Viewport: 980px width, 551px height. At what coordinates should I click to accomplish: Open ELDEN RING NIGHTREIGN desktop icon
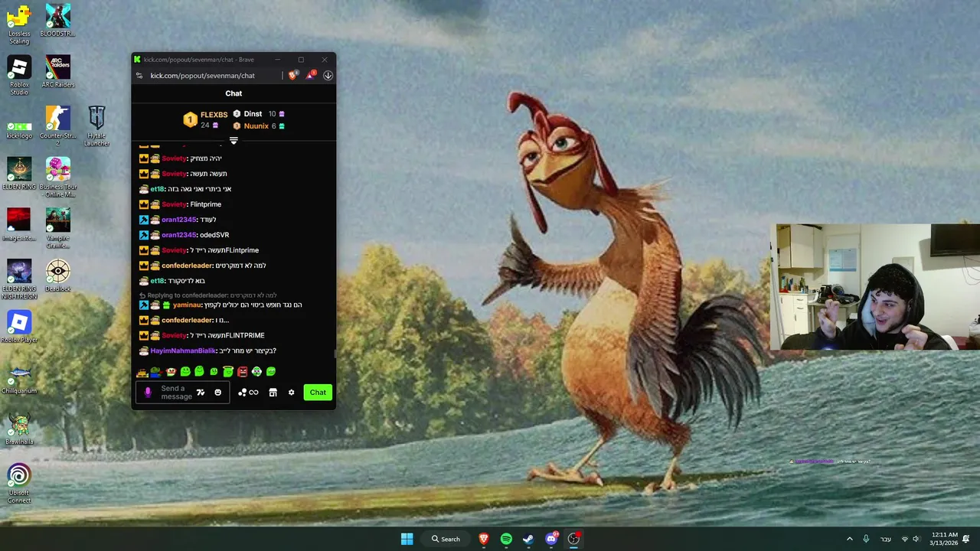pyautogui.click(x=19, y=279)
